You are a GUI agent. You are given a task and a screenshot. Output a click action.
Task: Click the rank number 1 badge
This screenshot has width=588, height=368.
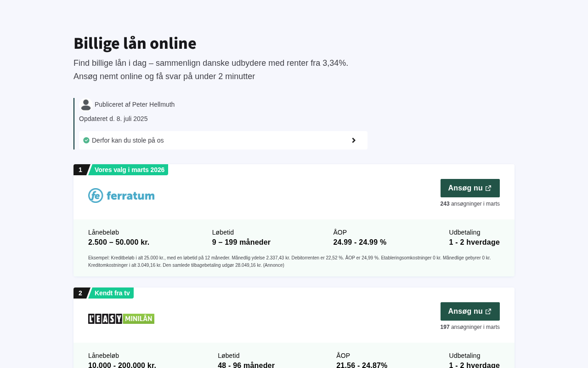point(80,170)
